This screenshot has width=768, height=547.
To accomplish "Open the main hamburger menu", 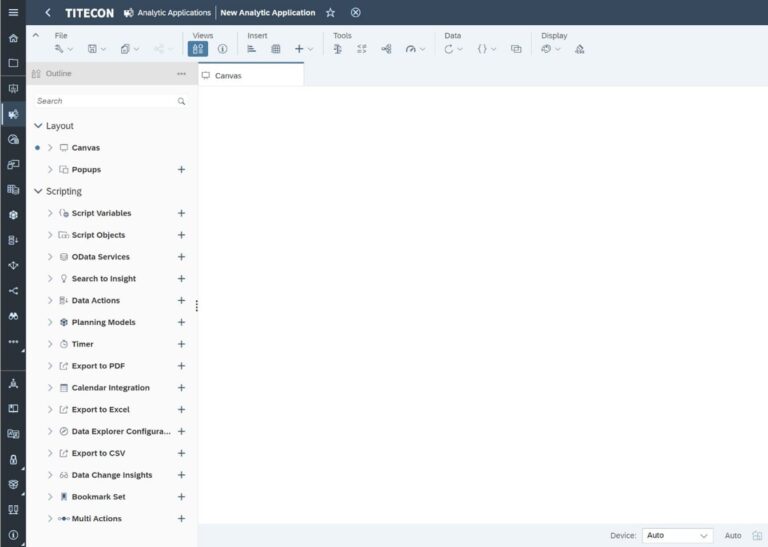I will [13, 12].
